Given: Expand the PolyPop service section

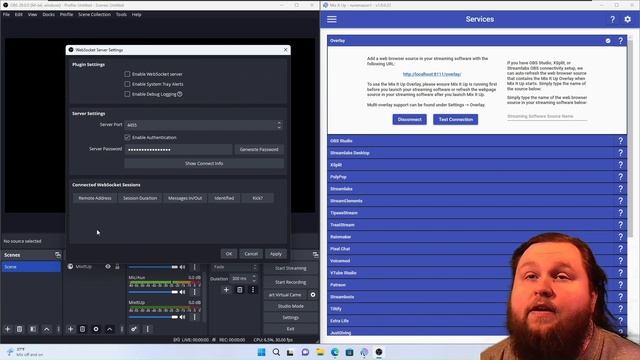Looking at the screenshot, I should [477, 177].
